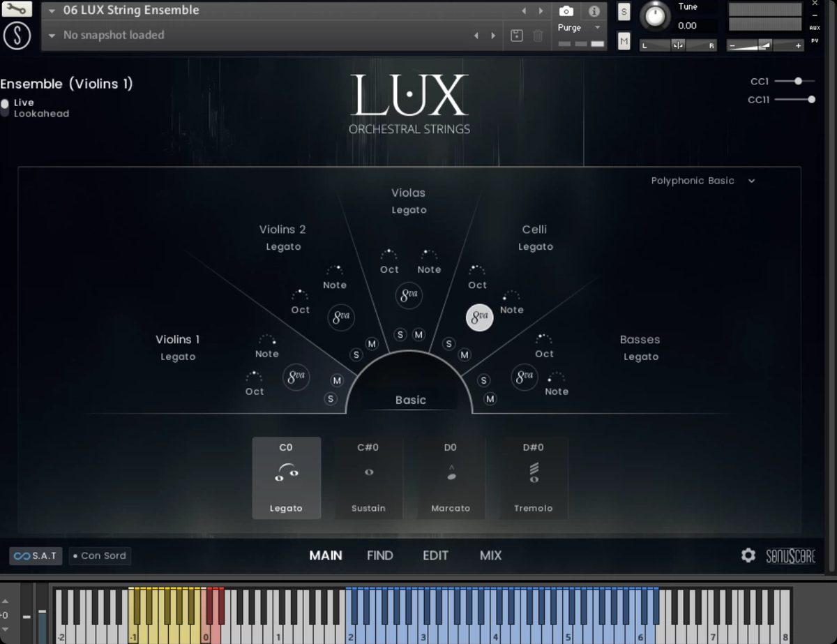Open Violins 2 Legato articulation selector

283,246
